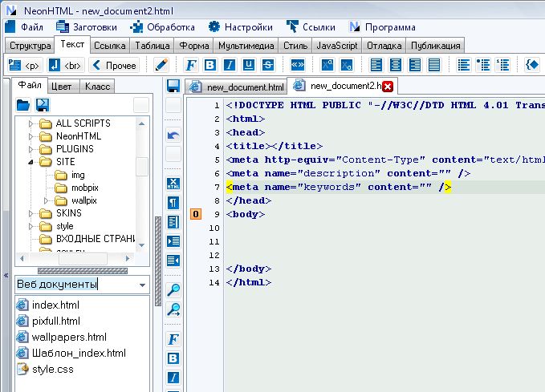Toggle strikethrough S in top toolbar
Image resolution: width=545 pixels, height=392 pixels.
[268, 65]
